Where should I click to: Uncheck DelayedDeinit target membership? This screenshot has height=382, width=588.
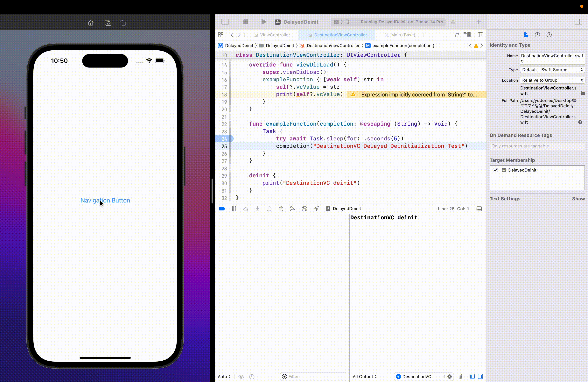point(495,170)
